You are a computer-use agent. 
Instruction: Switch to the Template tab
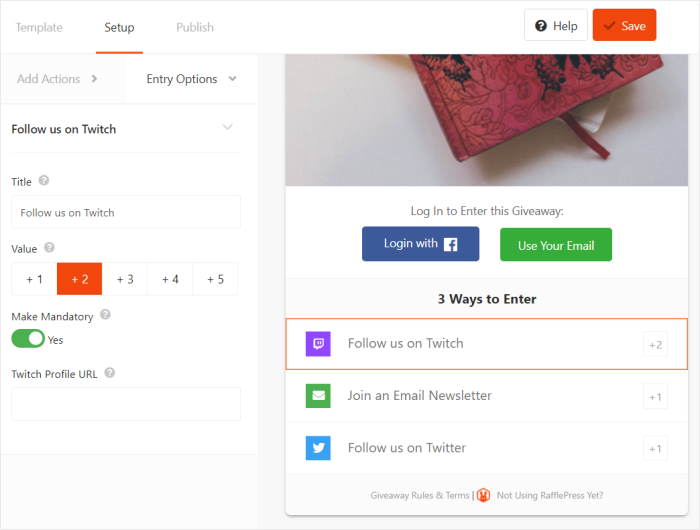click(x=39, y=27)
